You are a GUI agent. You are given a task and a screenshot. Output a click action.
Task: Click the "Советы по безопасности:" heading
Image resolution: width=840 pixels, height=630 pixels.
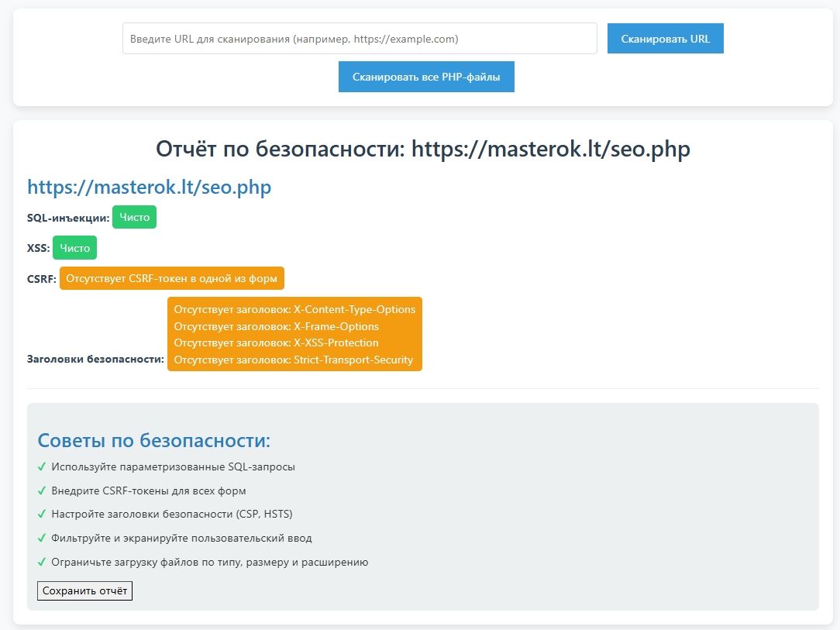pyautogui.click(x=154, y=441)
